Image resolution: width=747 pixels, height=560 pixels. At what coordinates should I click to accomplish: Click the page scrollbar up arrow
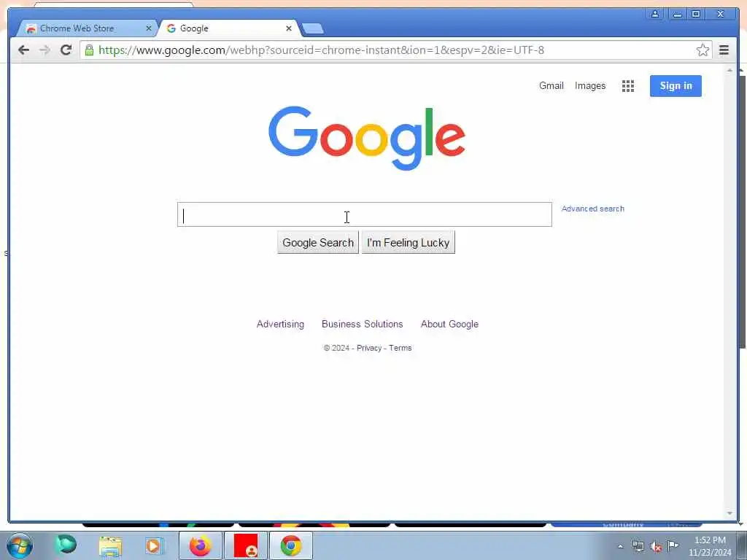(x=729, y=70)
